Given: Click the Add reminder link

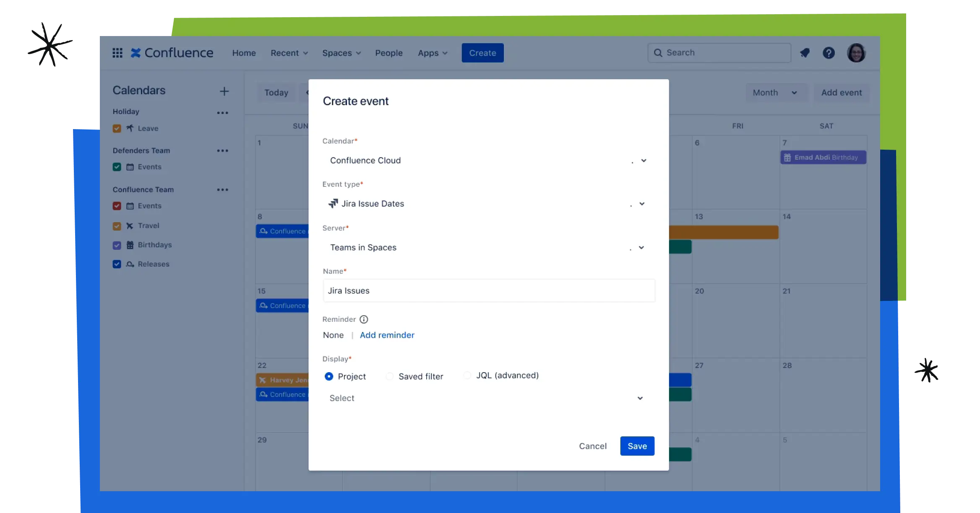Looking at the screenshot, I should tap(387, 335).
